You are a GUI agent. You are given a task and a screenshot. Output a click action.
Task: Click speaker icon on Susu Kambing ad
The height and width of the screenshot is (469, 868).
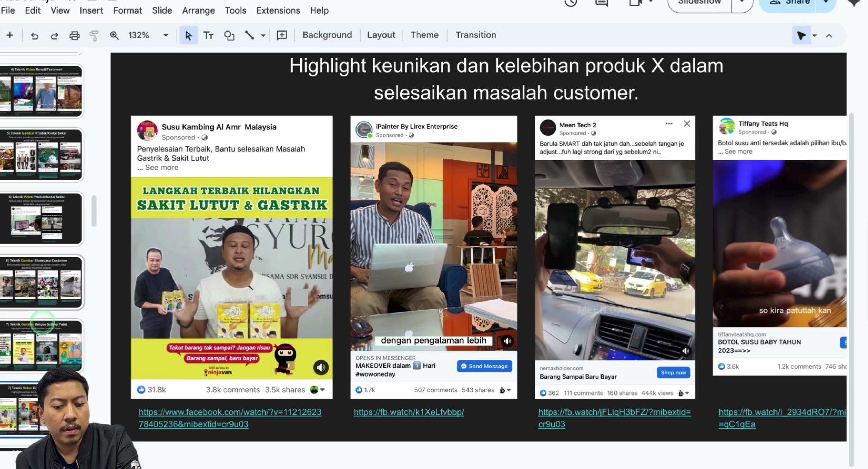[321, 368]
